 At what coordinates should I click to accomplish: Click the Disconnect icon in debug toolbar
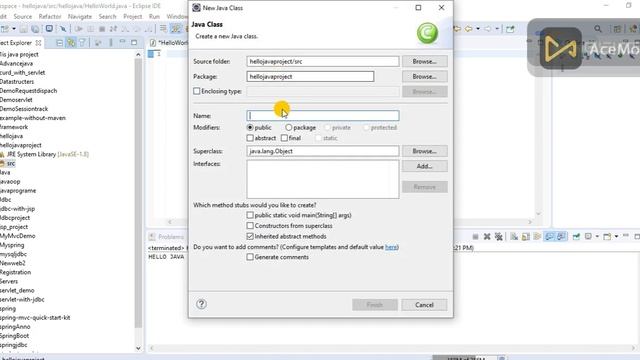tap(113, 29)
